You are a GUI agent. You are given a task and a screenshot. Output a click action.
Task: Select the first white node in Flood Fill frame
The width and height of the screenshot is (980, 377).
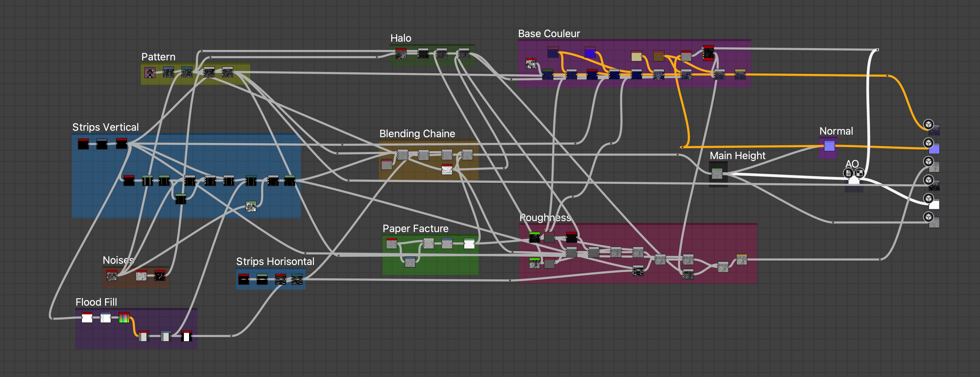coord(87,317)
